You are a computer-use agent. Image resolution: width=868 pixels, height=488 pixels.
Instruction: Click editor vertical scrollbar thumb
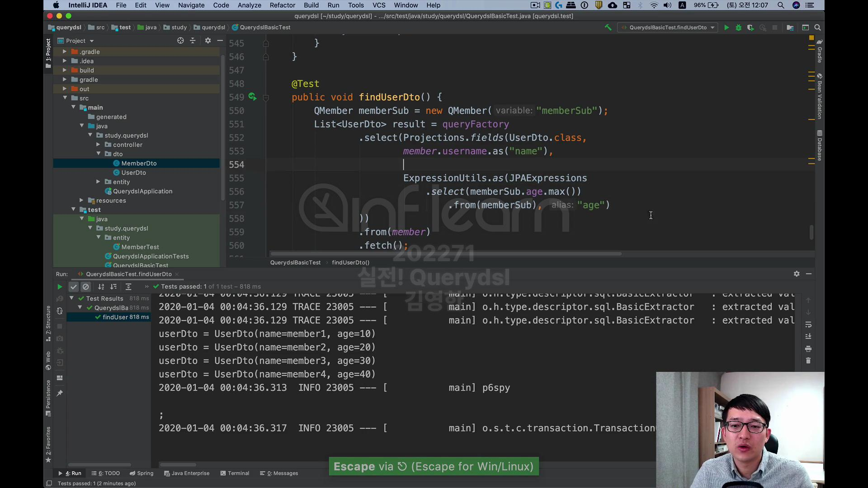(x=811, y=232)
